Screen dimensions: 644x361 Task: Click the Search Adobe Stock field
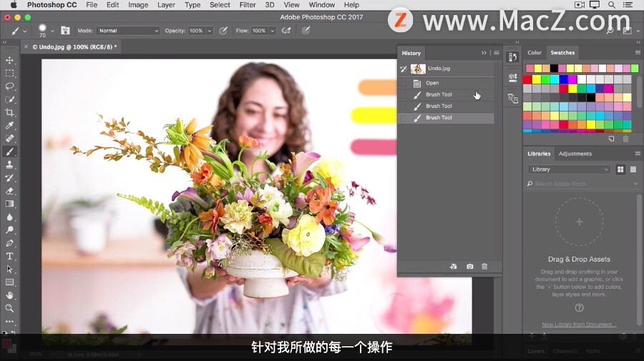pyautogui.click(x=583, y=184)
